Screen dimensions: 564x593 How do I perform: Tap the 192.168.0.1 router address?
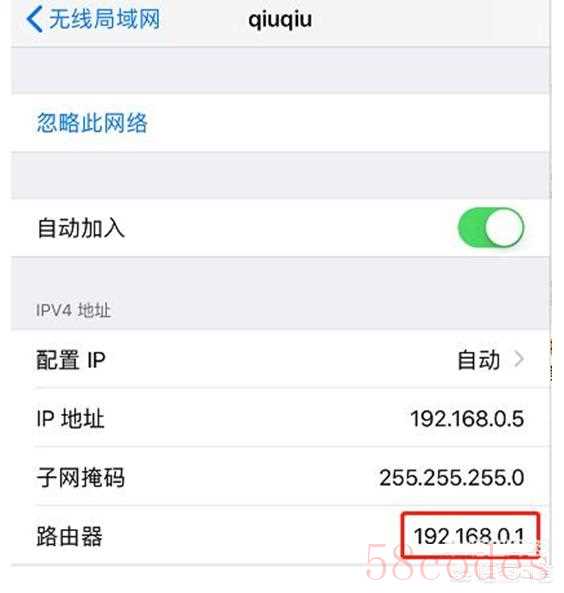(469, 536)
